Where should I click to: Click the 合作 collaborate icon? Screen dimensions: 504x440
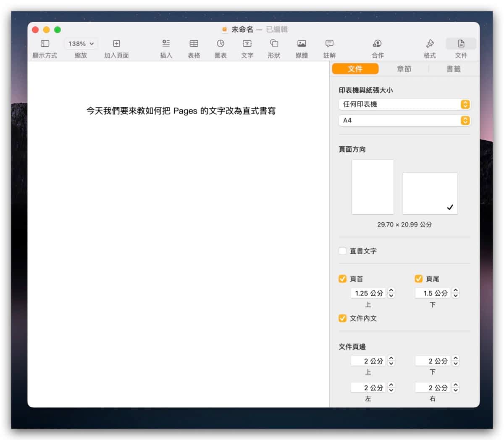pos(377,44)
